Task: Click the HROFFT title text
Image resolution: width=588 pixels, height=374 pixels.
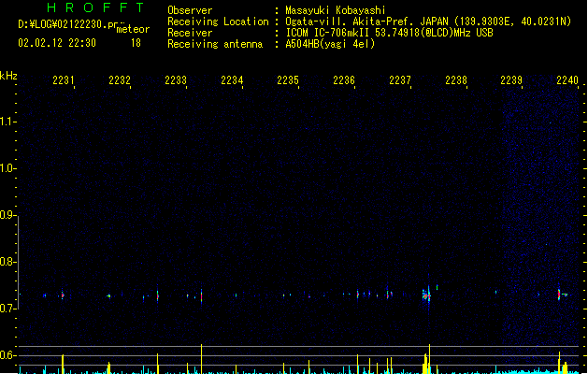Action: 95,7
